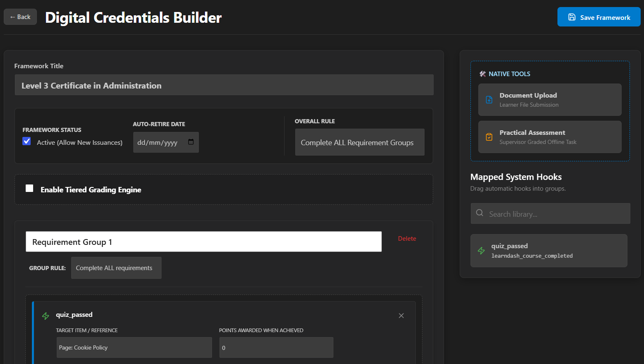The image size is (644, 364).
Task: Click the Framework Title text field
Action: click(224, 85)
